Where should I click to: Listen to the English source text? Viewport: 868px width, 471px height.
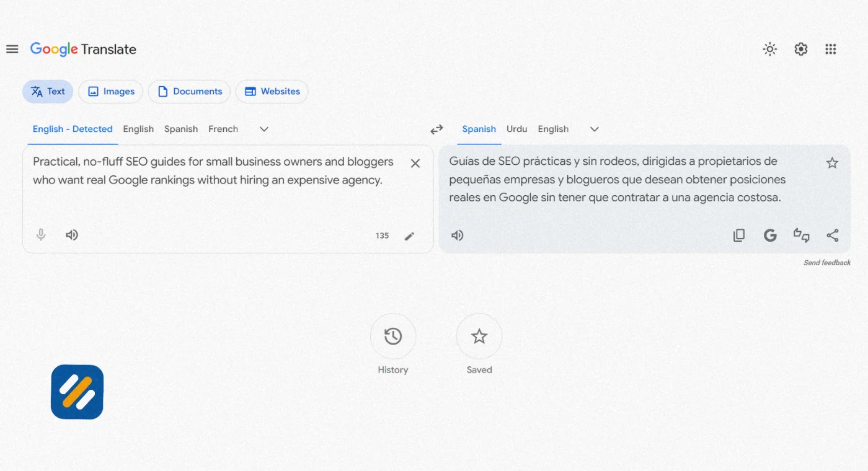[x=72, y=235]
